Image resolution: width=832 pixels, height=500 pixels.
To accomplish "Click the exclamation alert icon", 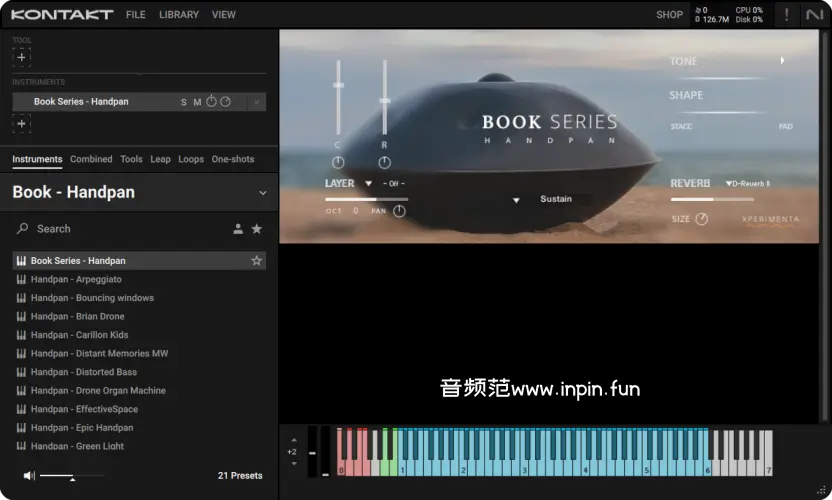I will 786,15.
